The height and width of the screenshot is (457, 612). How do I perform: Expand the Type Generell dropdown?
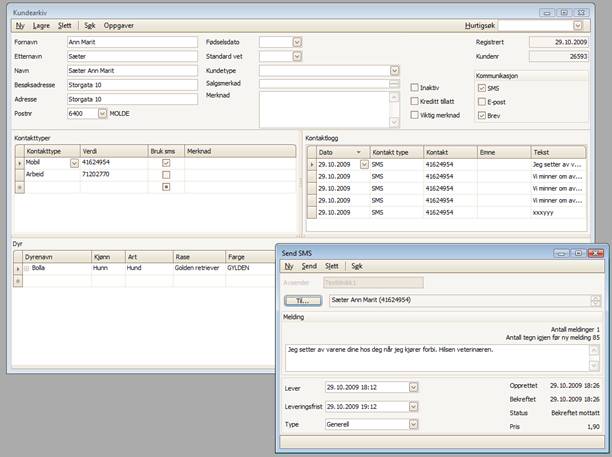(413, 424)
